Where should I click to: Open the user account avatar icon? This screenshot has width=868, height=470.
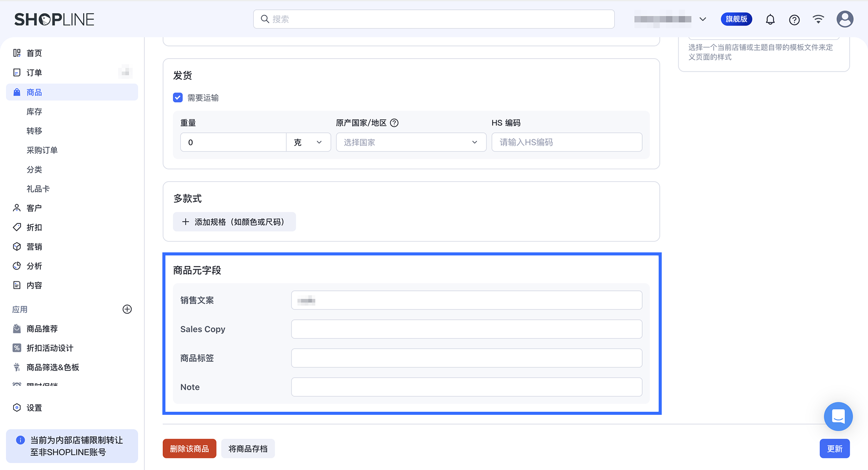point(845,19)
